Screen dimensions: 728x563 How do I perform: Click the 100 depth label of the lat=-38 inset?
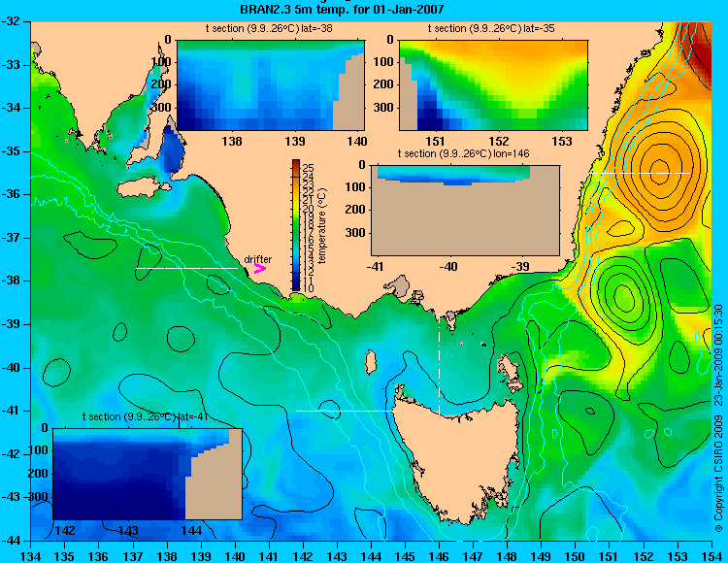(x=162, y=62)
